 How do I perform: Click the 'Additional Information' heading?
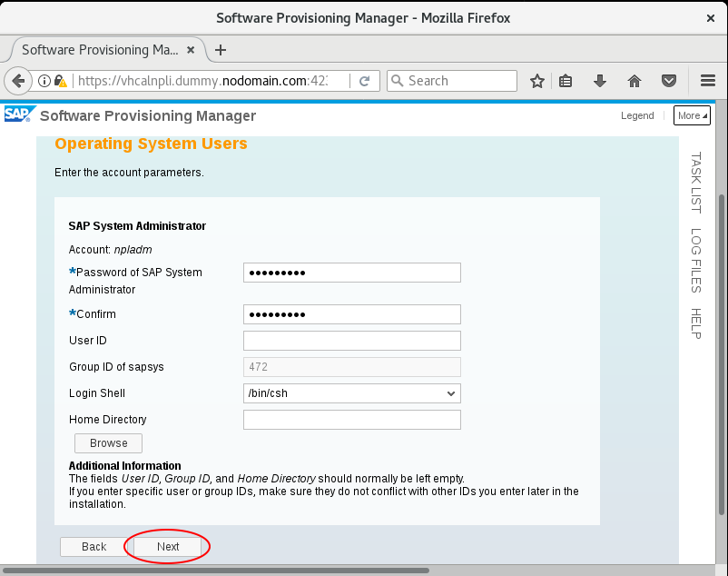point(125,466)
